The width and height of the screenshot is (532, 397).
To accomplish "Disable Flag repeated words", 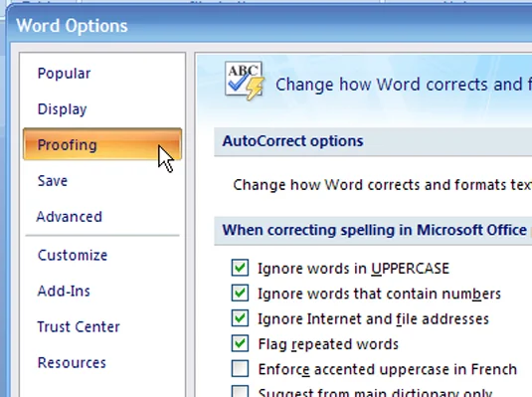I will coord(240,343).
